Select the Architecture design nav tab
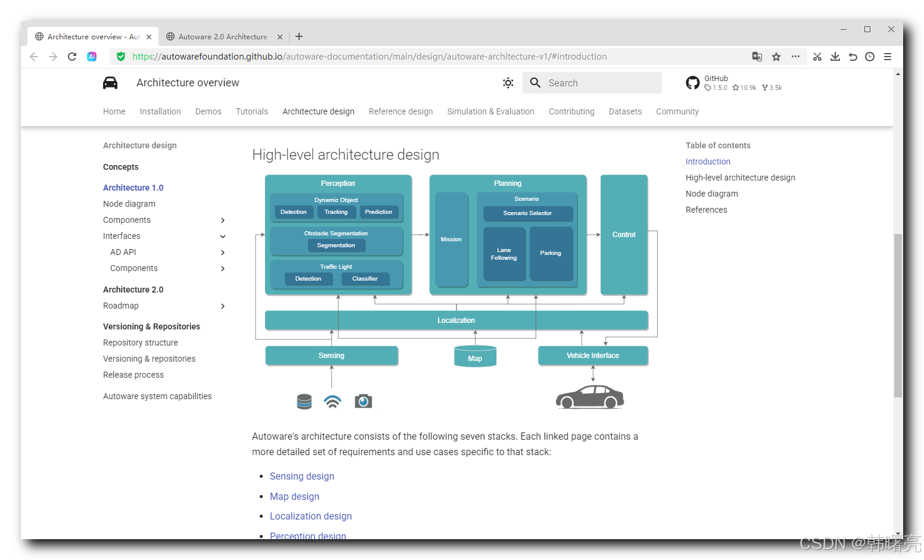The width and height of the screenshot is (924, 560). tap(319, 111)
